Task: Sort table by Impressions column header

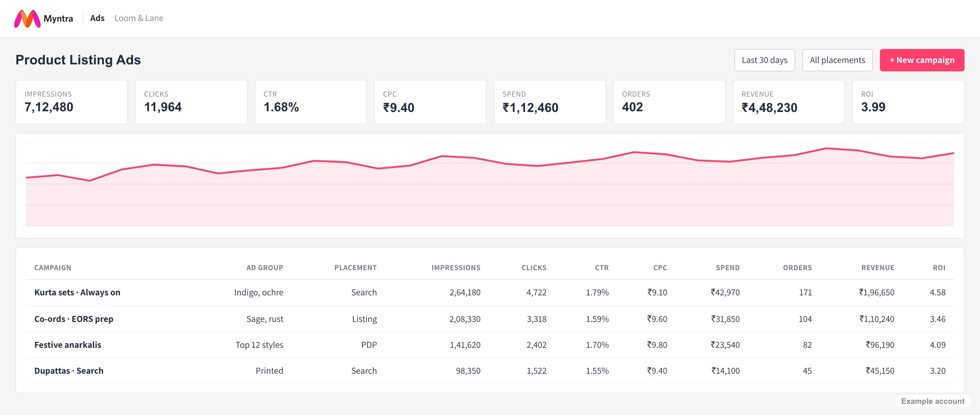Action: [456, 267]
